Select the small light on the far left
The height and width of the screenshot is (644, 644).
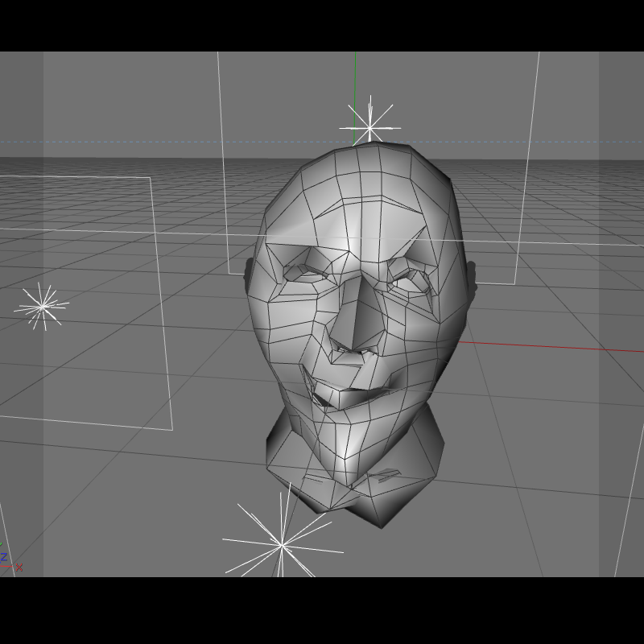click(x=42, y=306)
